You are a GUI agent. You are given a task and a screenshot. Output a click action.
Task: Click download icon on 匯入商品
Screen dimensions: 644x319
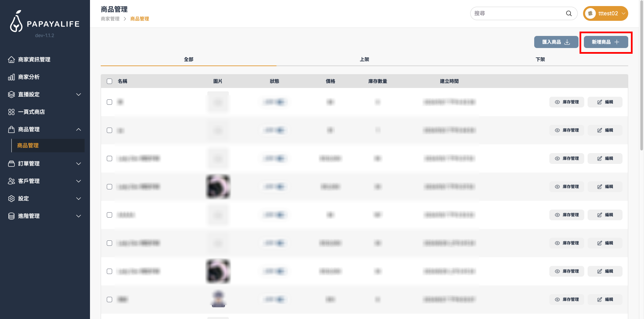pyautogui.click(x=567, y=42)
